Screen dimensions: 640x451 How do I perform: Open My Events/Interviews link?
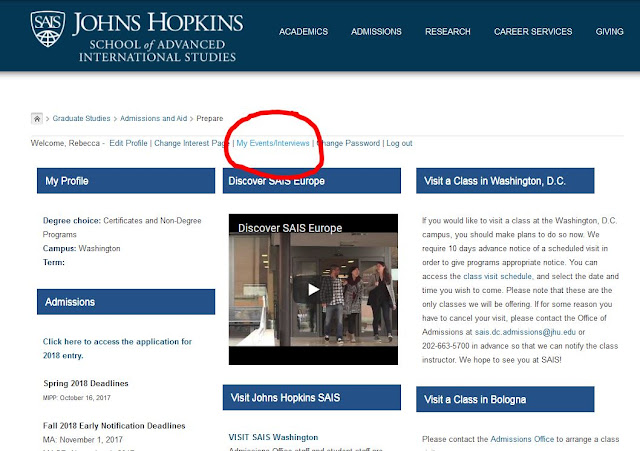273,143
